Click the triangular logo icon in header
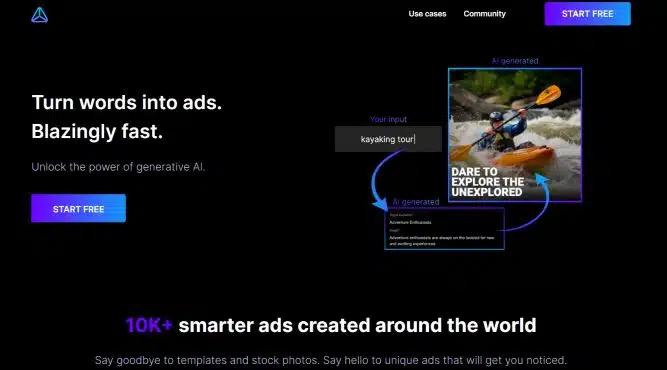Viewport: 667px width, 370px height. [40, 15]
